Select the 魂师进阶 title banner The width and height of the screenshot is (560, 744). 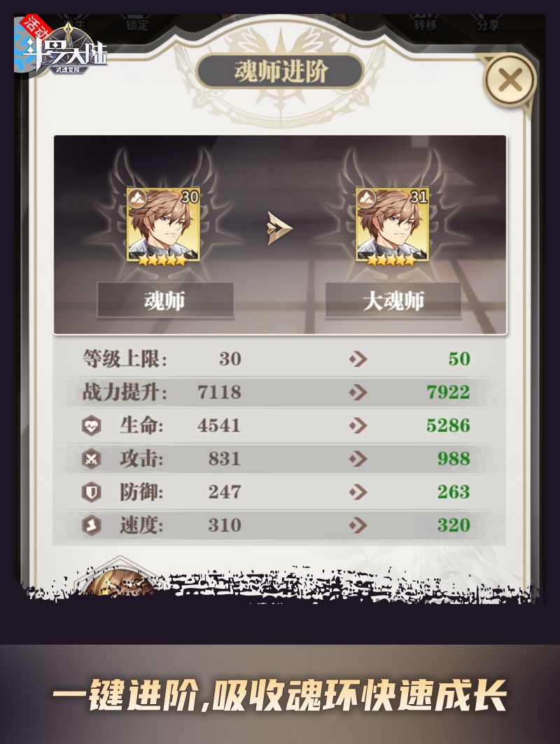point(281,71)
